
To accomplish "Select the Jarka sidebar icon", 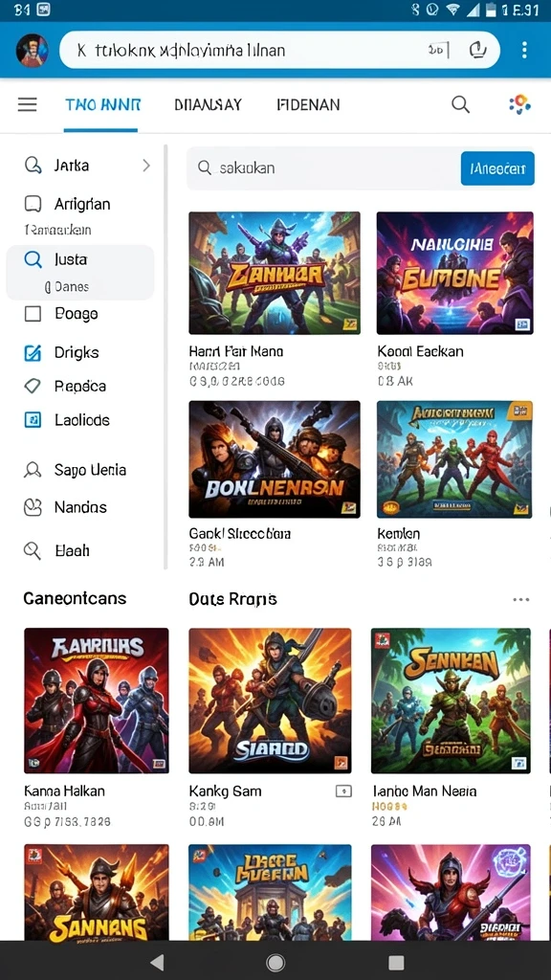I will click(33, 165).
